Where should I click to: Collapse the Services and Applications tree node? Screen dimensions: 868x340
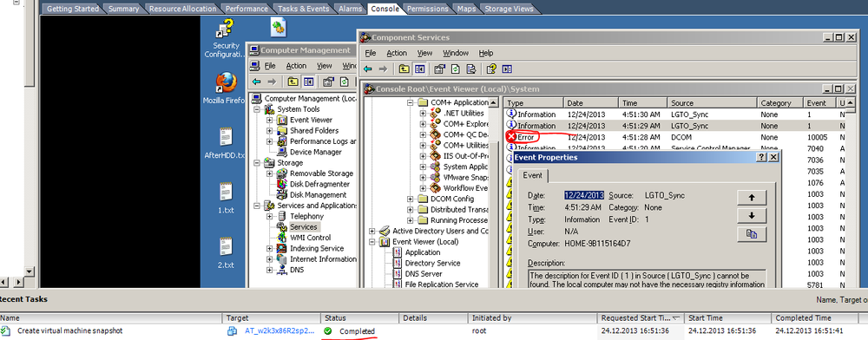[257, 206]
